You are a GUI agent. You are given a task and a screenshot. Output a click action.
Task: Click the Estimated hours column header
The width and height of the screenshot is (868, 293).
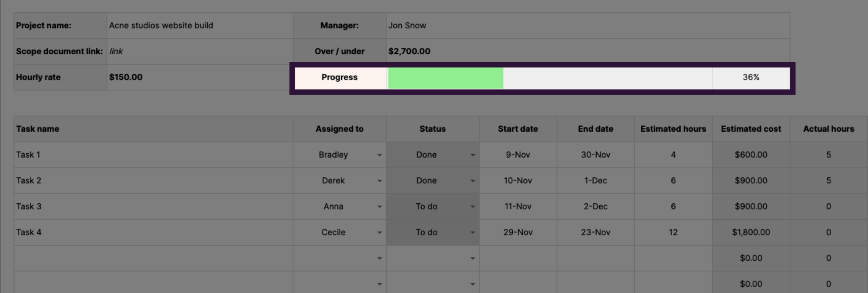coord(673,129)
